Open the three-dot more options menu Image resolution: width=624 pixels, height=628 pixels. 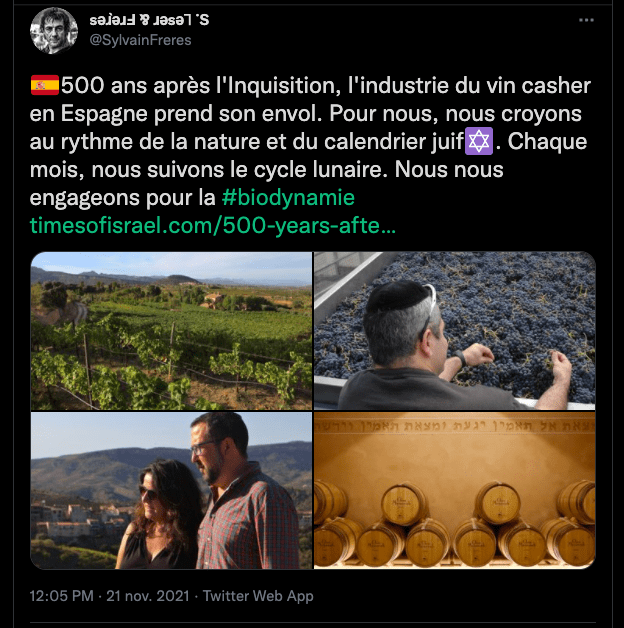[x=586, y=22]
